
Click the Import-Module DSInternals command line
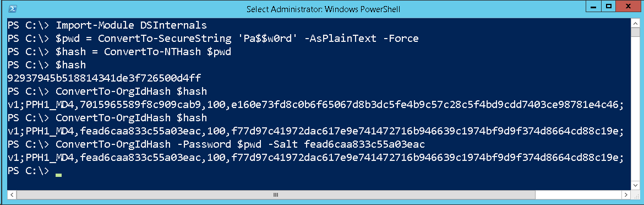point(107,25)
